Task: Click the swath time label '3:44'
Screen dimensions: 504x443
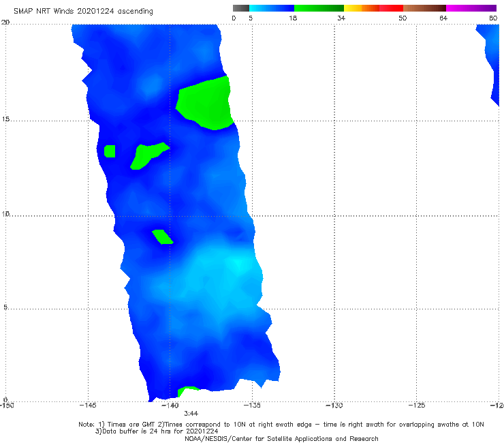Action: pyautogui.click(x=191, y=414)
